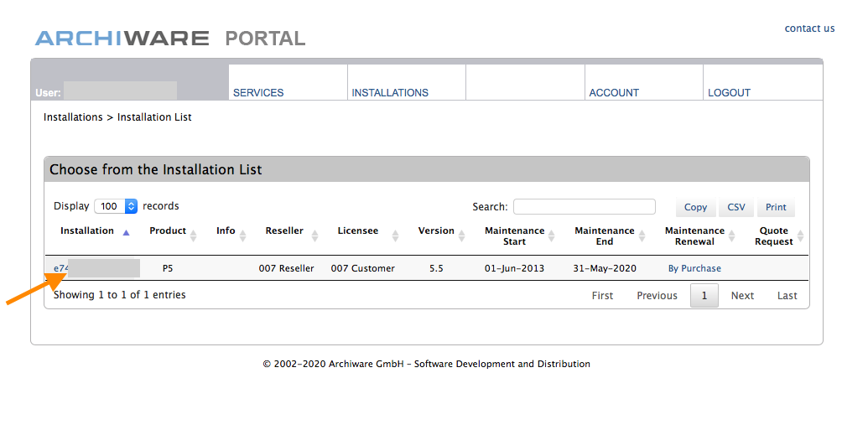Sort by the Version column header
The image size is (868, 435).
(435, 230)
